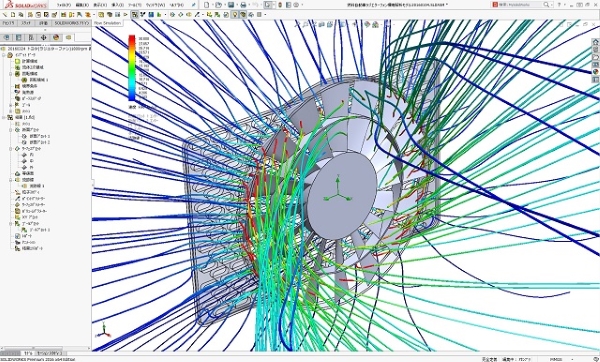Collapse the 断面プロット cut plots node
The height and width of the screenshot is (362, 600).
click(11, 130)
